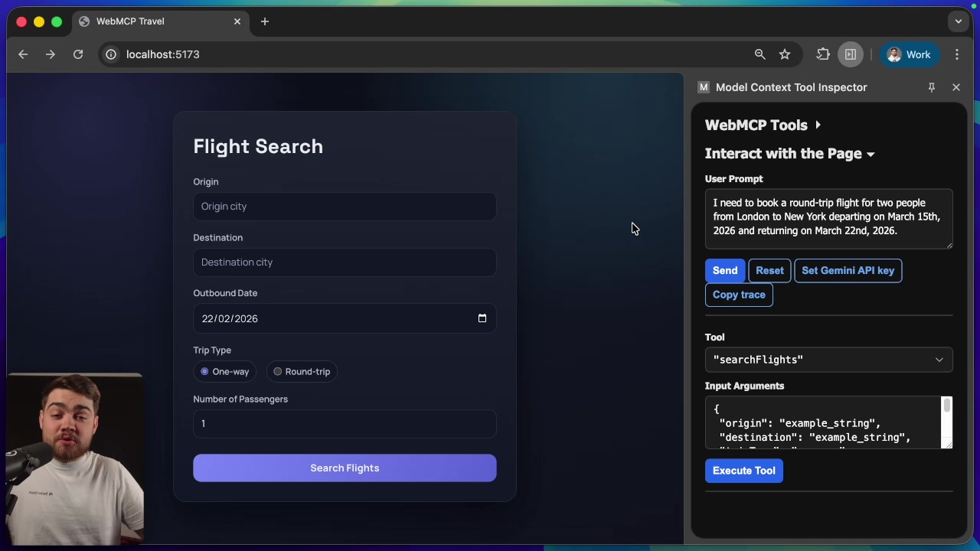Open the calendar picker on Outbound Date
The width and height of the screenshot is (980, 551).
pos(482,318)
